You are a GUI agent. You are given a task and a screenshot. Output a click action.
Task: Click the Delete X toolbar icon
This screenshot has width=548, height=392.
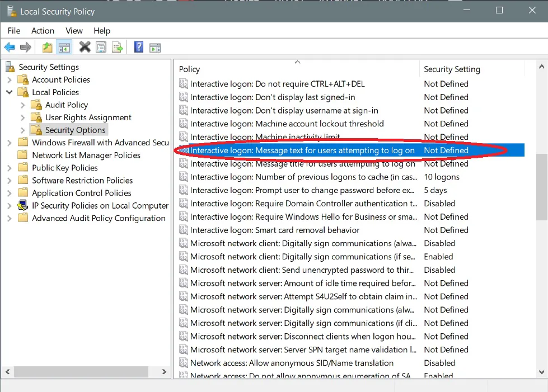click(85, 47)
